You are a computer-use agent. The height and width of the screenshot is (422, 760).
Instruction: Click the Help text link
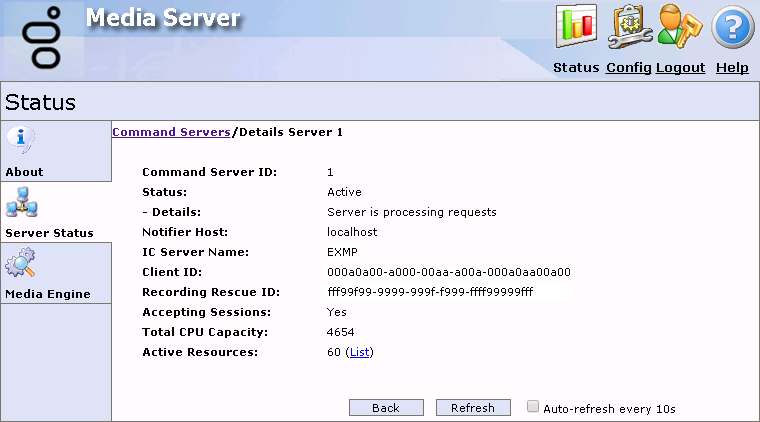[732, 68]
